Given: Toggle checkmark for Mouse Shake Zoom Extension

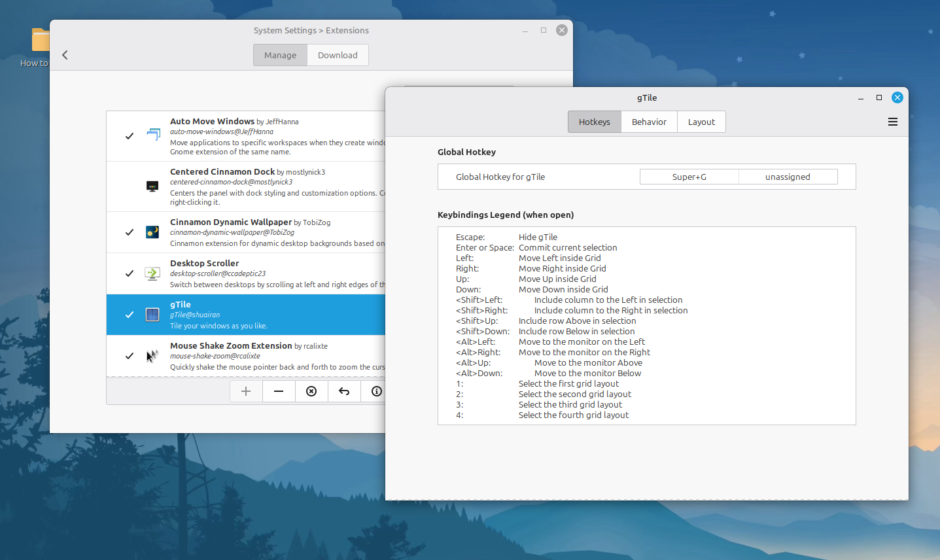Looking at the screenshot, I should click(x=130, y=356).
